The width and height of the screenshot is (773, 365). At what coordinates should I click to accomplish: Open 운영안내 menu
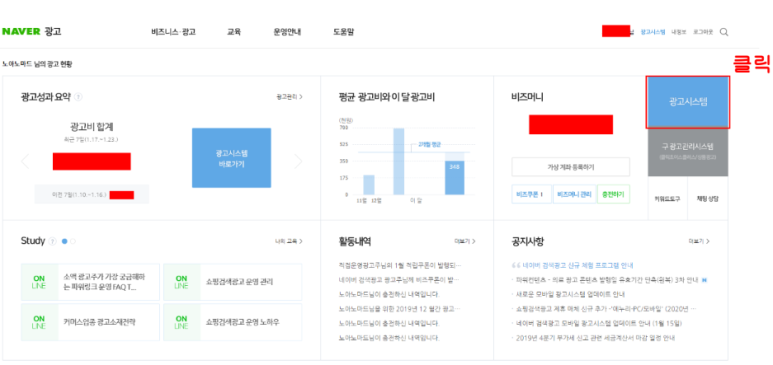click(x=287, y=32)
